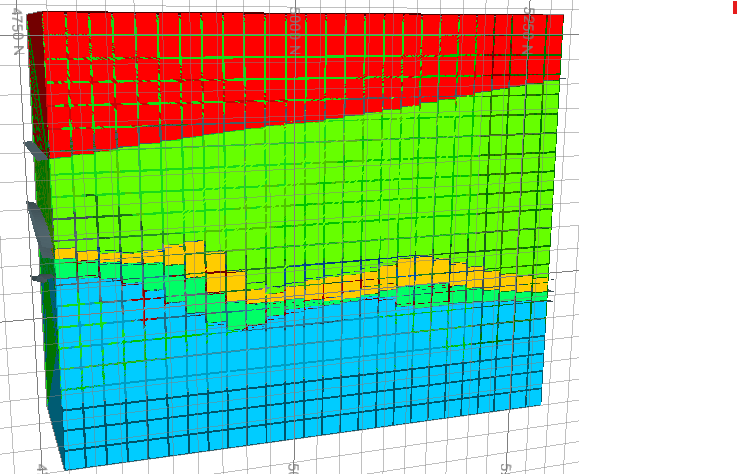Click the bottom-left axis coordinate label
738x474 pixels.
[x=42, y=467]
